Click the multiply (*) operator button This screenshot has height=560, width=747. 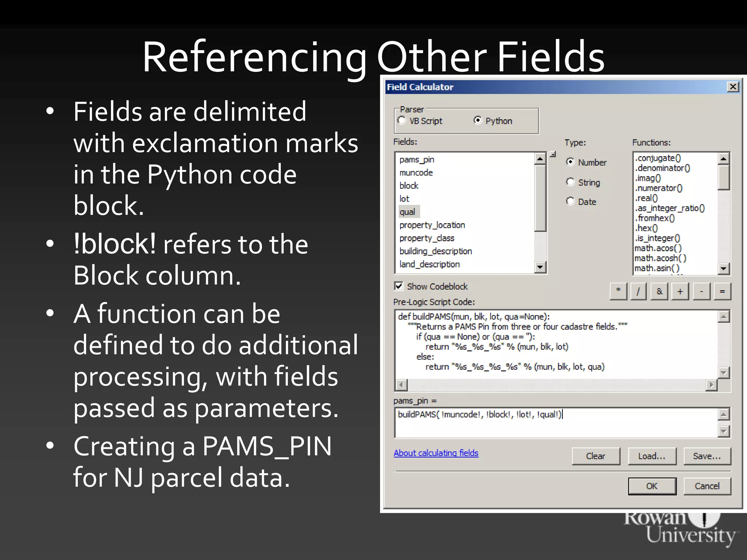(x=618, y=291)
